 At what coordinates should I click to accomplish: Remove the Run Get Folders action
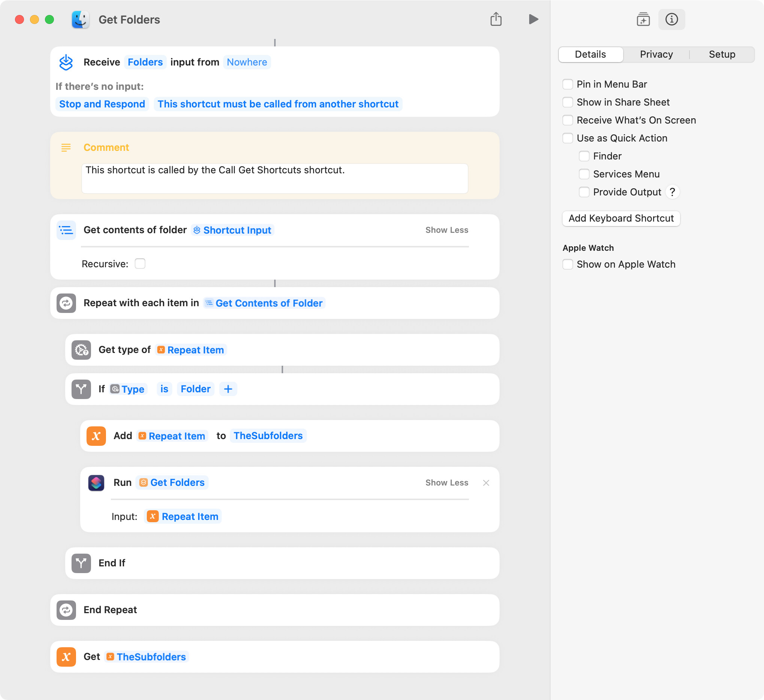point(486,483)
